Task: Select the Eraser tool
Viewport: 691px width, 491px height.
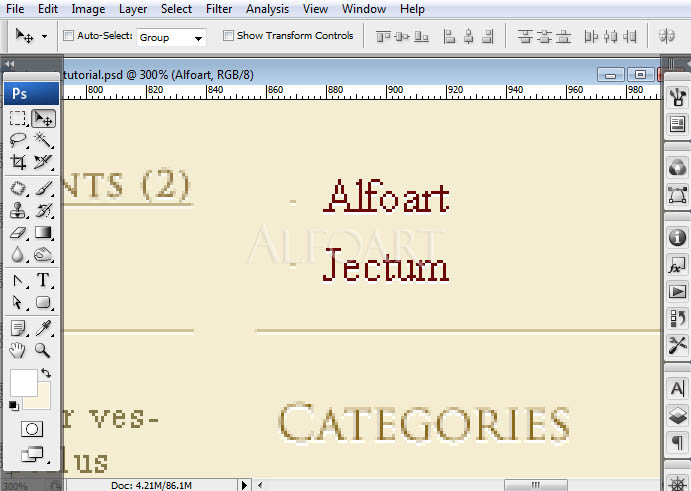Action: pos(18,232)
